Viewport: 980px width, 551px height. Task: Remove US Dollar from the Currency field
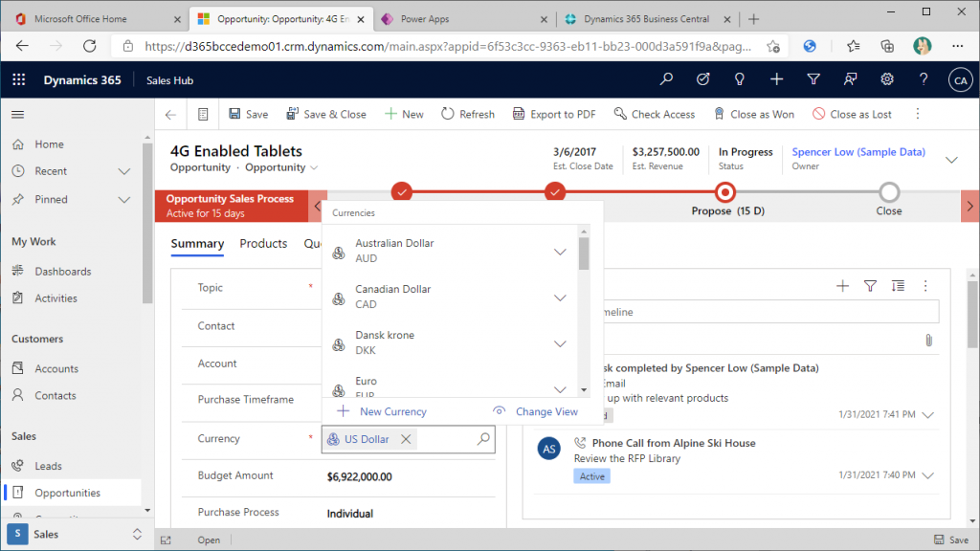coord(406,439)
